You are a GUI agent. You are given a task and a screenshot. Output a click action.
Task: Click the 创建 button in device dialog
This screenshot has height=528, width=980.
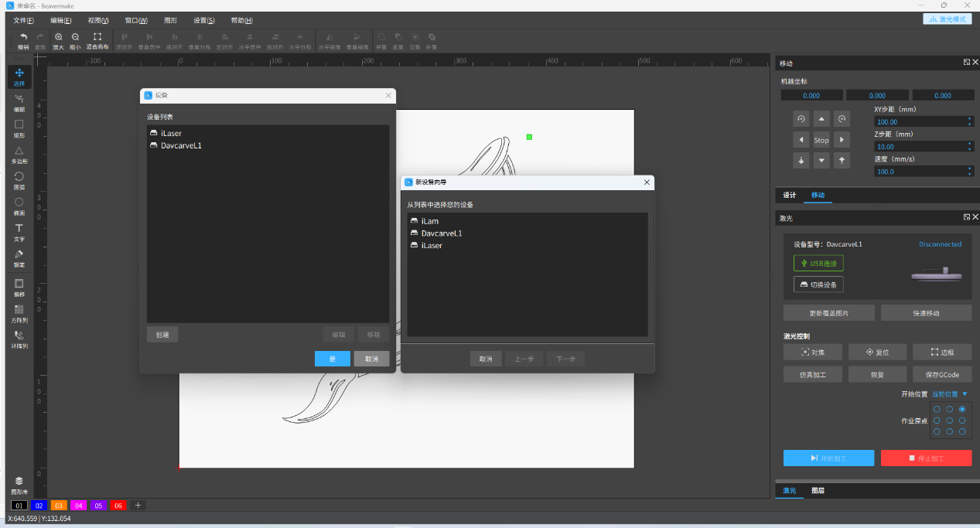[162, 335]
